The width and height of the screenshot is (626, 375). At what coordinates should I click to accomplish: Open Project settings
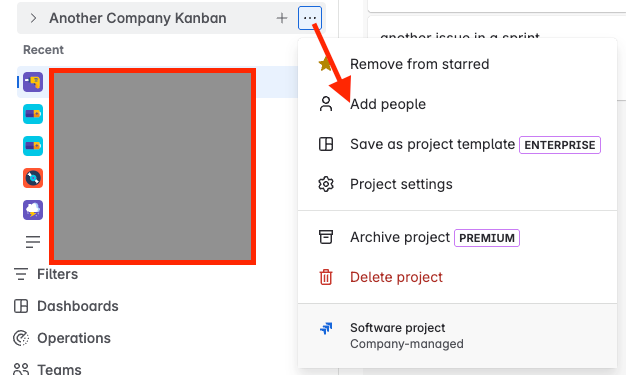(x=401, y=184)
